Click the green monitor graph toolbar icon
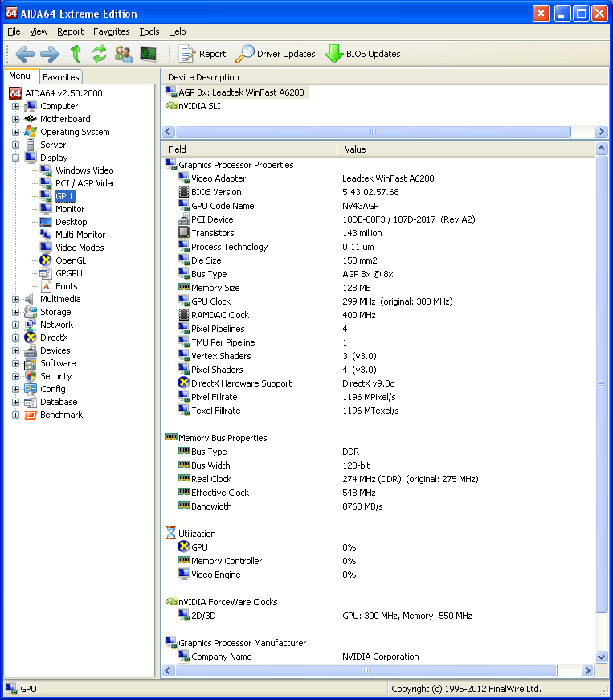 point(149,54)
